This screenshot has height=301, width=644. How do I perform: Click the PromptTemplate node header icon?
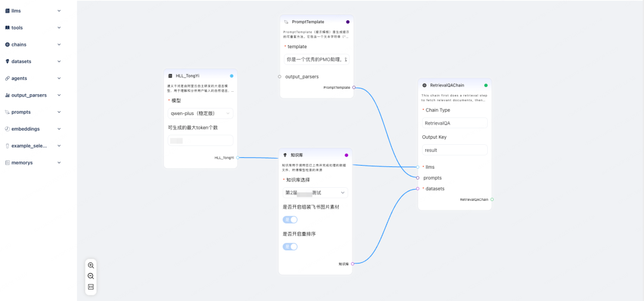(286, 22)
